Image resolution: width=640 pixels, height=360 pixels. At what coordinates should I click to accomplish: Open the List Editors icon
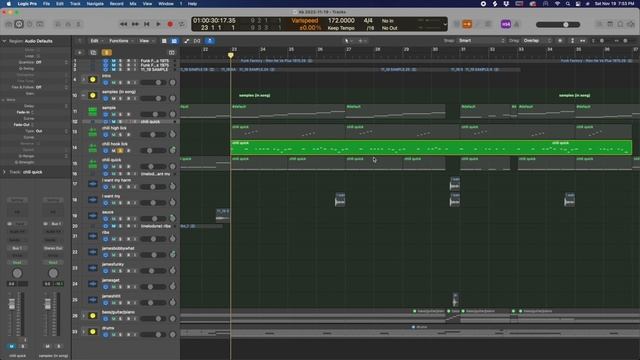point(599,24)
